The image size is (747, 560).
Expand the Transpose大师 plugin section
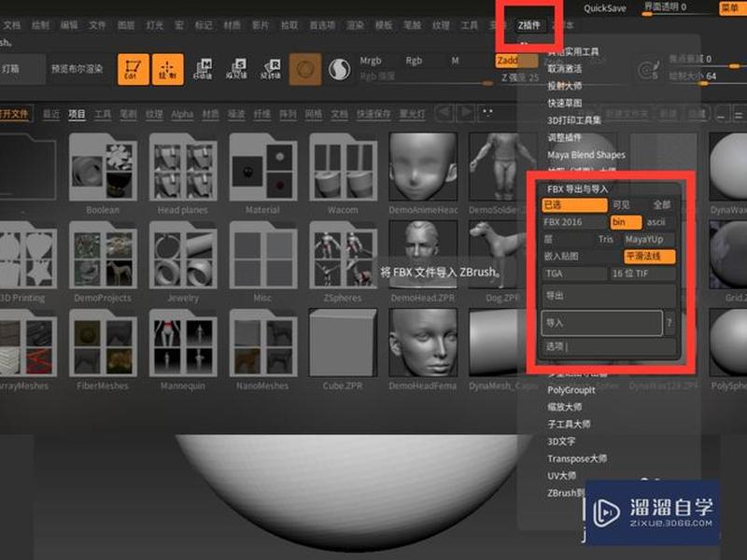point(577,458)
